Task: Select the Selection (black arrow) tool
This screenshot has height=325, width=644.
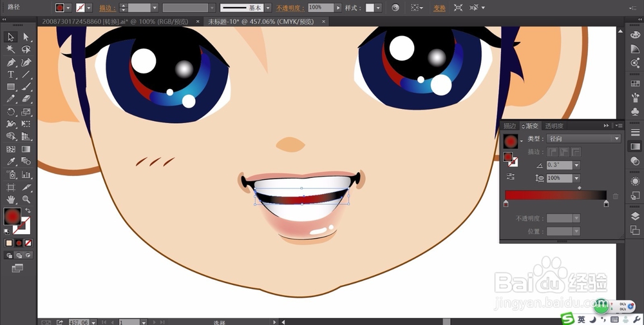Action: pyautogui.click(x=11, y=37)
